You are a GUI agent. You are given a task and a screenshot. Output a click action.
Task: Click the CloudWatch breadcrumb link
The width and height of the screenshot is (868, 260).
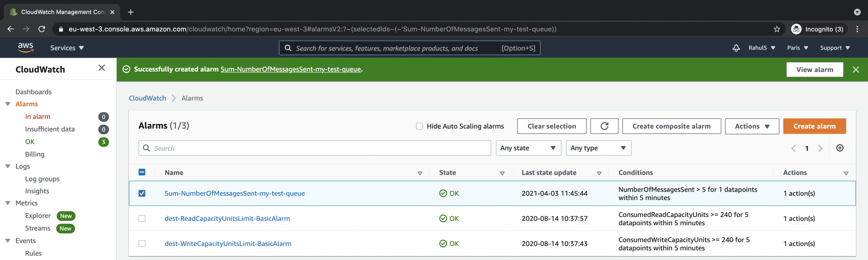tap(147, 98)
